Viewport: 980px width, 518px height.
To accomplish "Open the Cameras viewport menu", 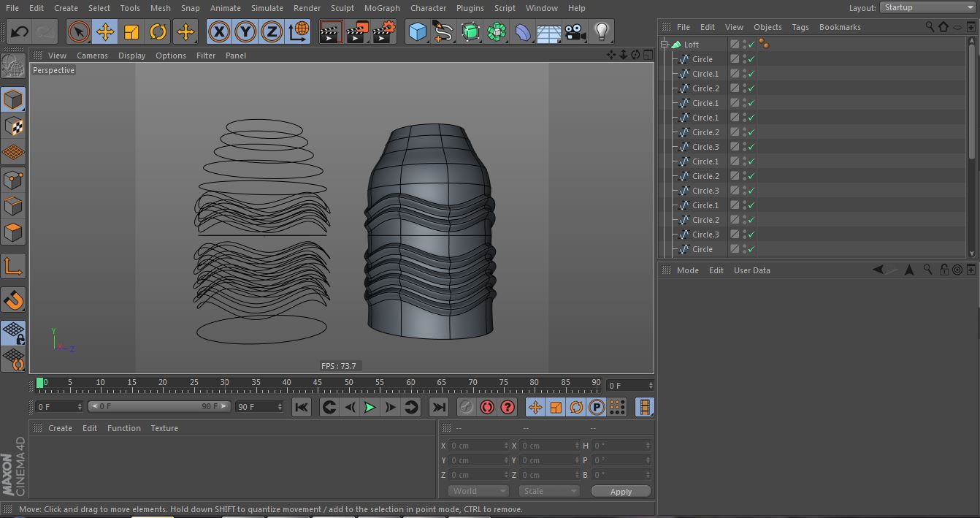I will (x=92, y=56).
